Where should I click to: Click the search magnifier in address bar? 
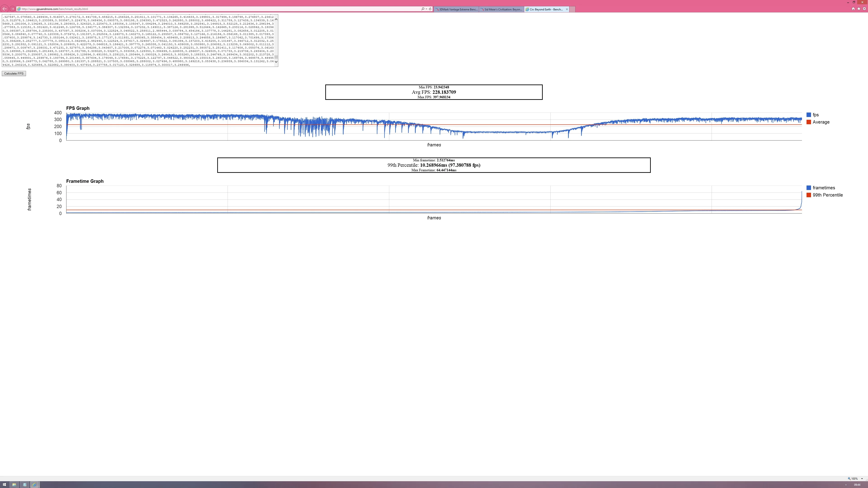point(422,9)
